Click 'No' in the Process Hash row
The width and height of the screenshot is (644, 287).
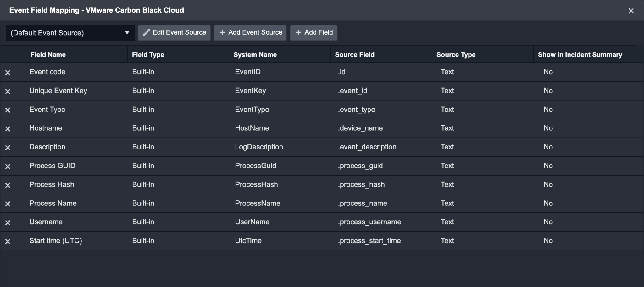(x=548, y=184)
